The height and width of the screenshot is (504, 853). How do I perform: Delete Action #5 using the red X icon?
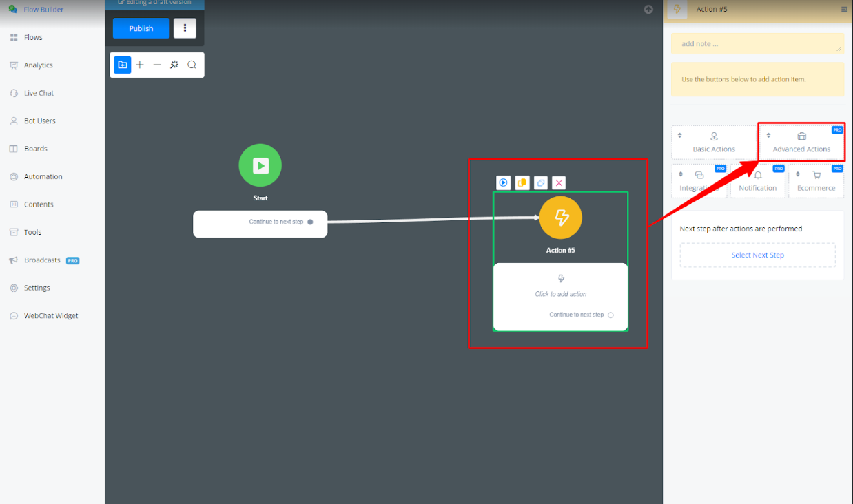click(x=559, y=182)
